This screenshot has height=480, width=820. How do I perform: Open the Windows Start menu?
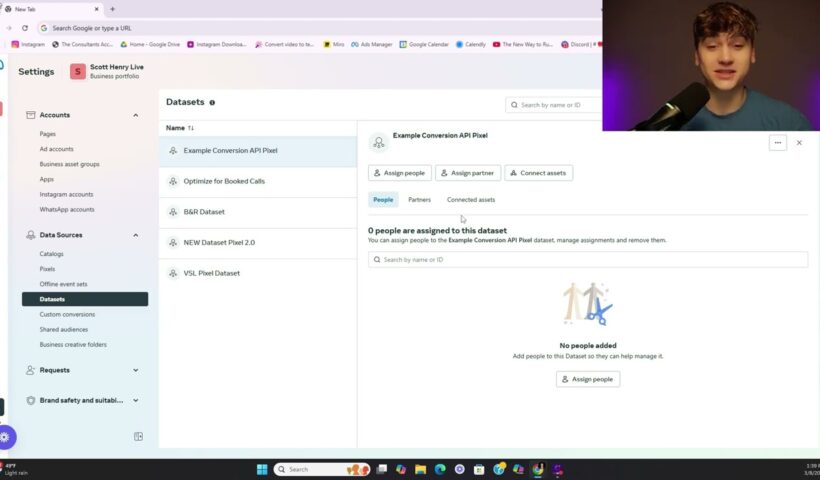(262, 469)
